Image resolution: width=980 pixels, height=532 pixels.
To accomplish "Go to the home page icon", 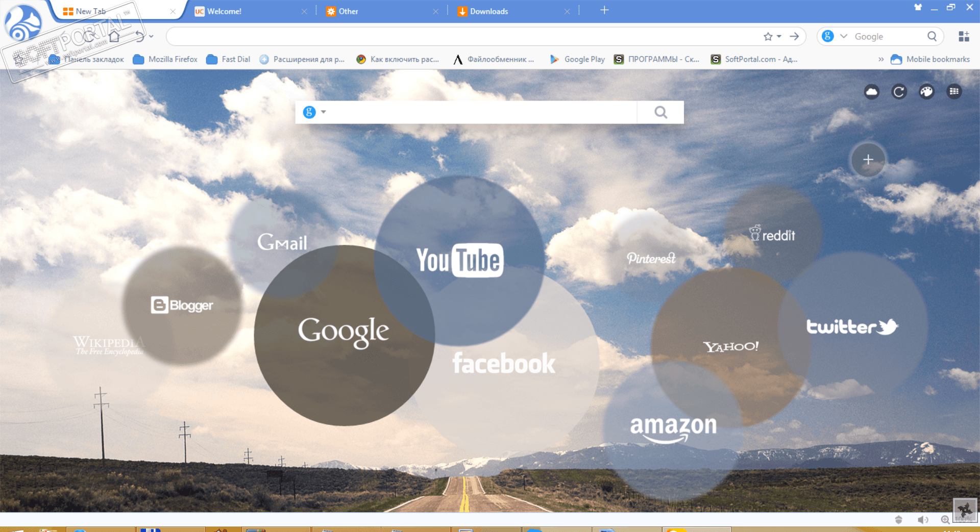I will tap(114, 36).
